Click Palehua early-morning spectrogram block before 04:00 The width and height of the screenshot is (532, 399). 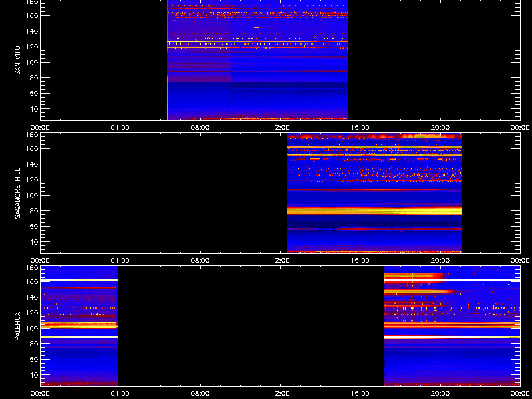pyautogui.click(x=79, y=326)
